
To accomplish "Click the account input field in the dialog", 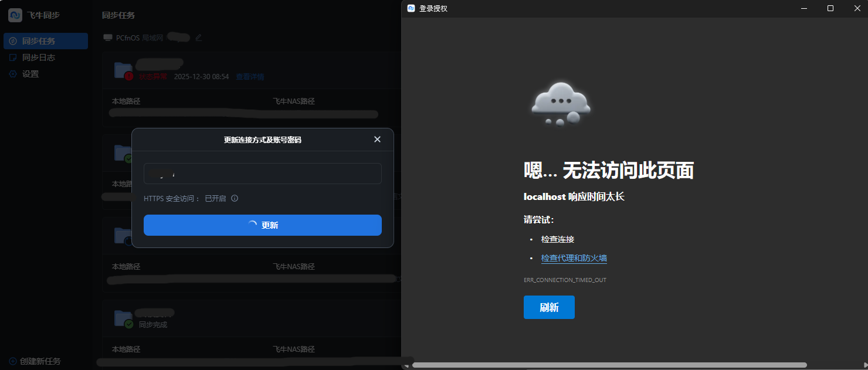I will pos(262,174).
